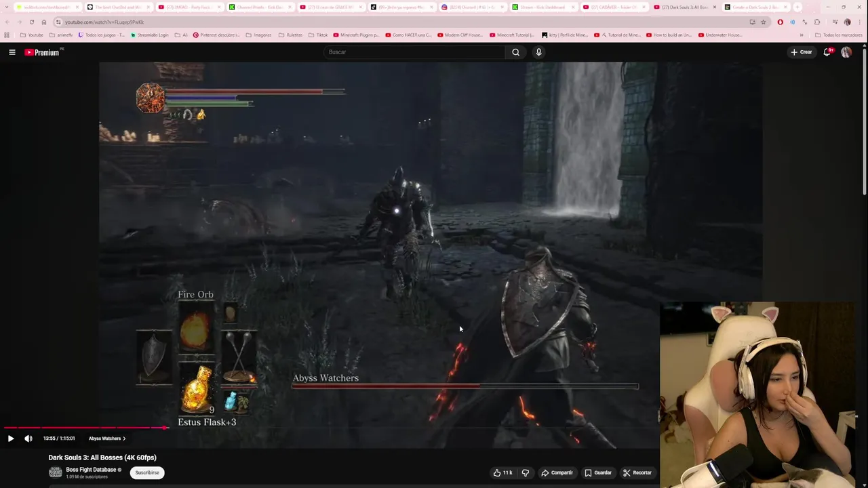Open kitty Perfil de Mine bookmark
The height and width of the screenshot is (488, 868).
click(x=565, y=35)
